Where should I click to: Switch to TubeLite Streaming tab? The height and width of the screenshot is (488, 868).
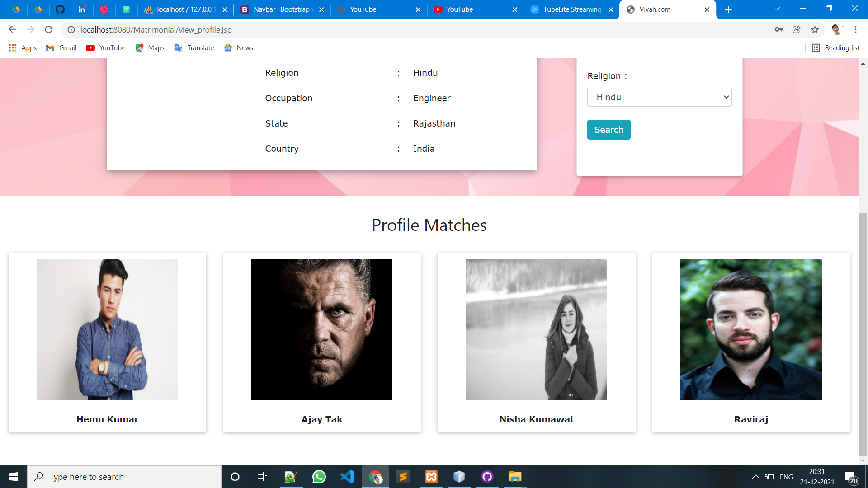(x=571, y=9)
